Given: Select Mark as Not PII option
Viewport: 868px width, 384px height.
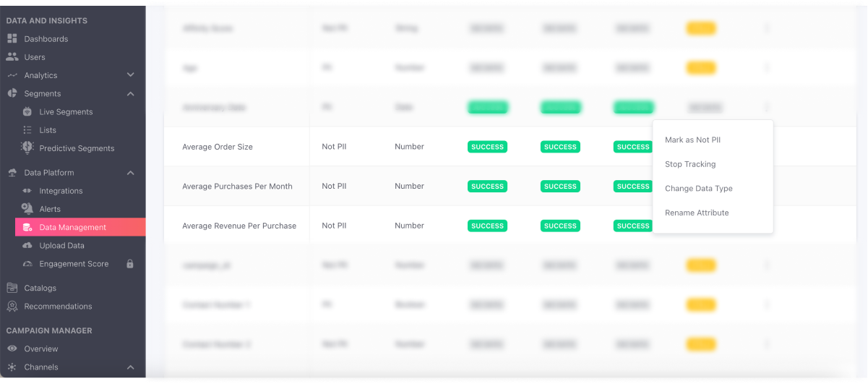Looking at the screenshot, I should (692, 140).
